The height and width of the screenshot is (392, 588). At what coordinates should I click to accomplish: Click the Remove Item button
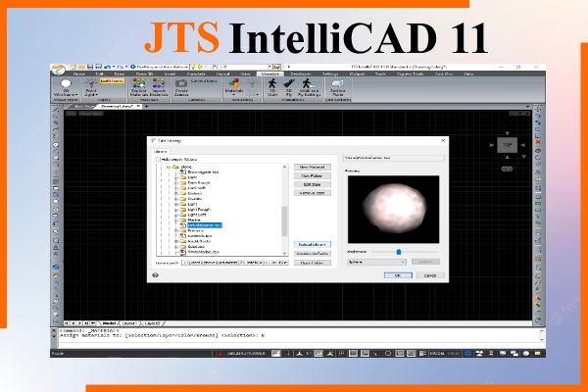[312, 193]
